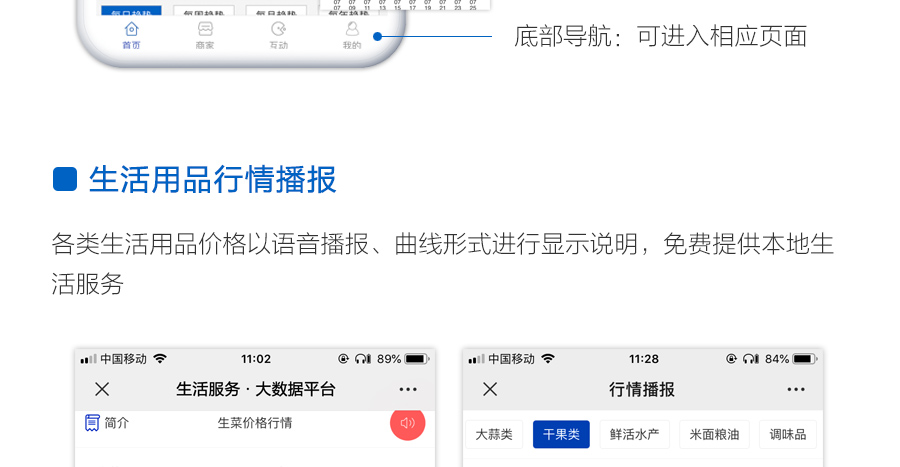Open the three-dot menu on 行情播报 header
This screenshot has height=467, width=900.
coord(796,389)
